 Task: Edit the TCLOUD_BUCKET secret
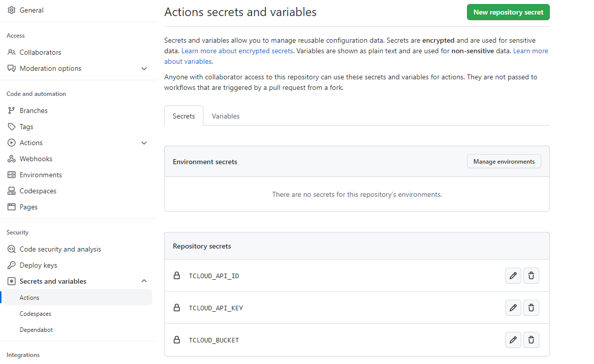tap(513, 340)
